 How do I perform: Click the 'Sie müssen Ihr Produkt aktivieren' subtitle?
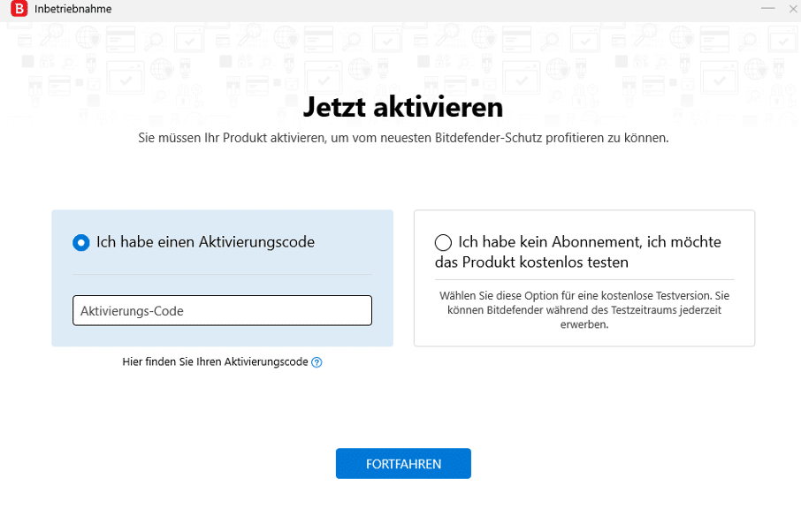pyautogui.click(x=403, y=138)
